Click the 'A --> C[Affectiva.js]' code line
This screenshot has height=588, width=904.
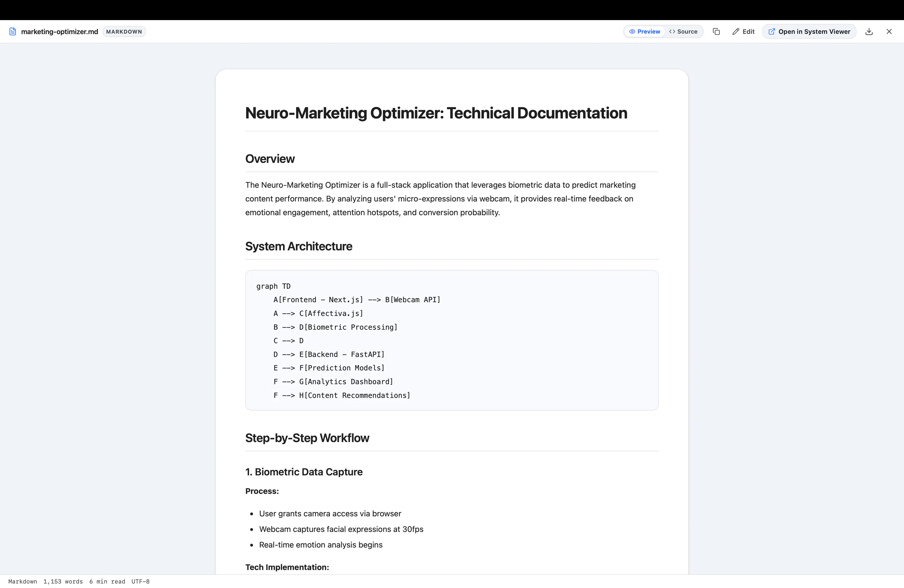(318, 313)
